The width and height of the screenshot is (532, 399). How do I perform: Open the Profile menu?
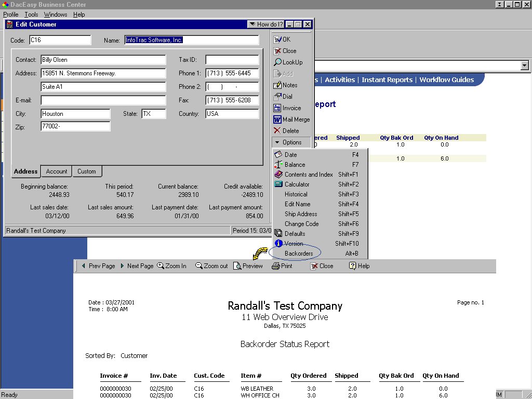click(x=11, y=15)
